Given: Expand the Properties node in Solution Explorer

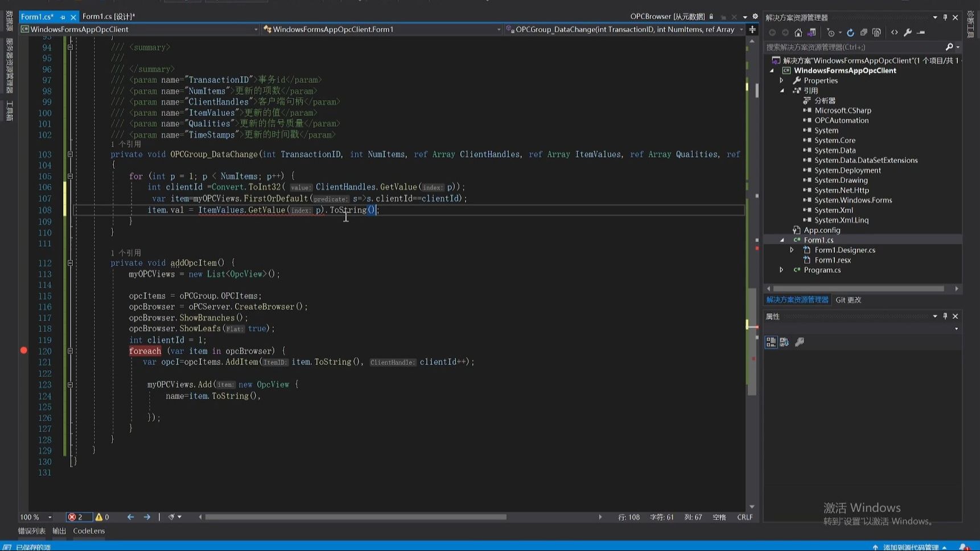Looking at the screenshot, I should [x=782, y=80].
